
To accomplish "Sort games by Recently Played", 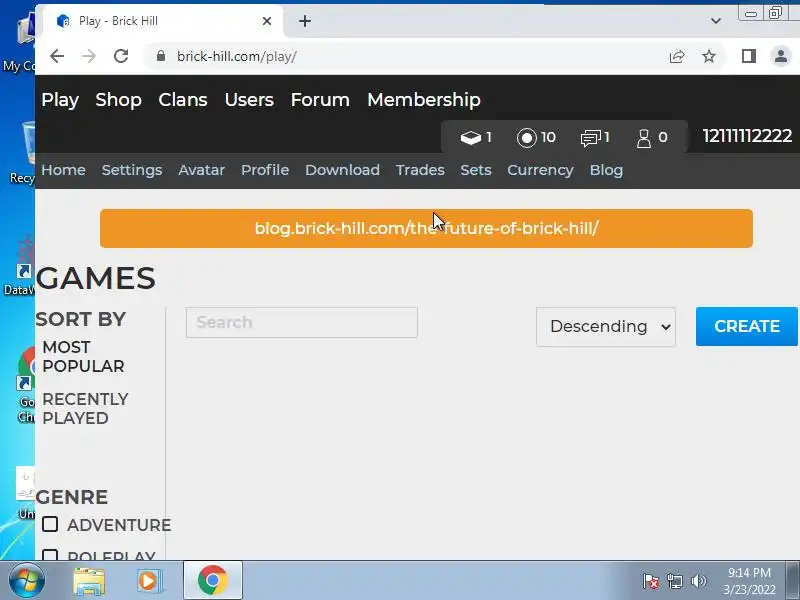I will pyautogui.click(x=85, y=409).
